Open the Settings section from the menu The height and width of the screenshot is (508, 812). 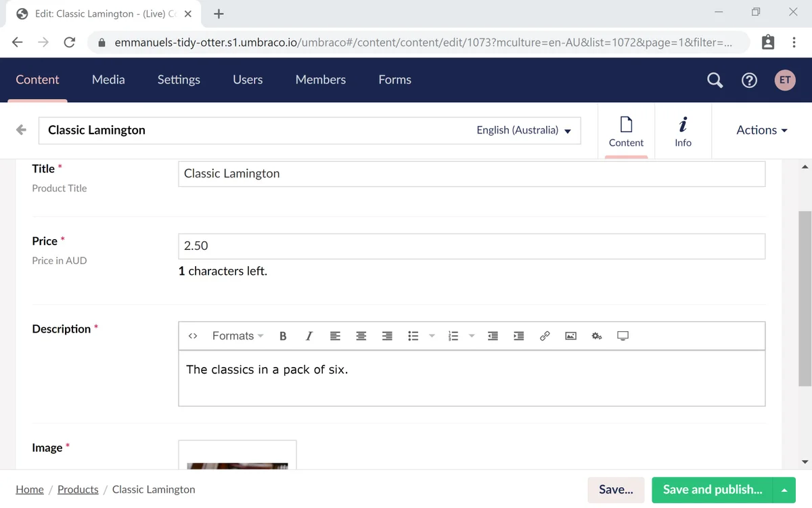pyautogui.click(x=178, y=79)
